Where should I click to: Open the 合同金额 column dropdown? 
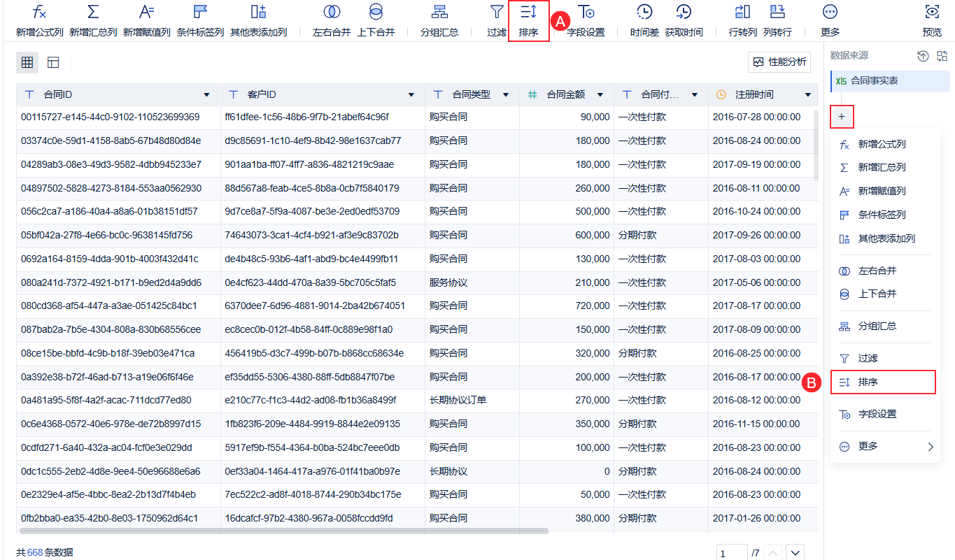point(600,94)
